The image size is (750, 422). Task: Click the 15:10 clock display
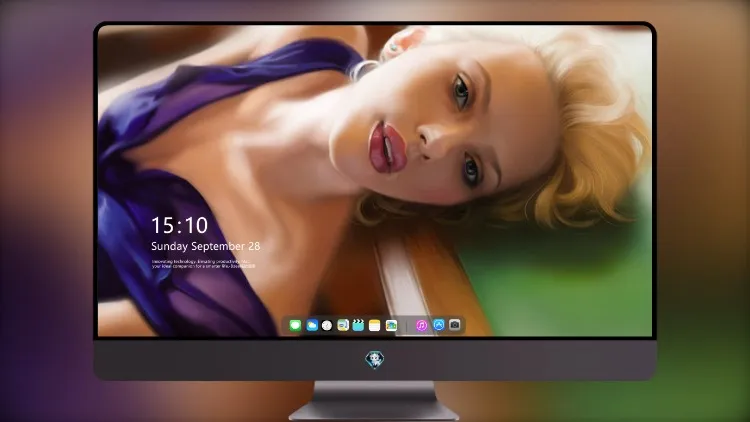tap(179, 225)
